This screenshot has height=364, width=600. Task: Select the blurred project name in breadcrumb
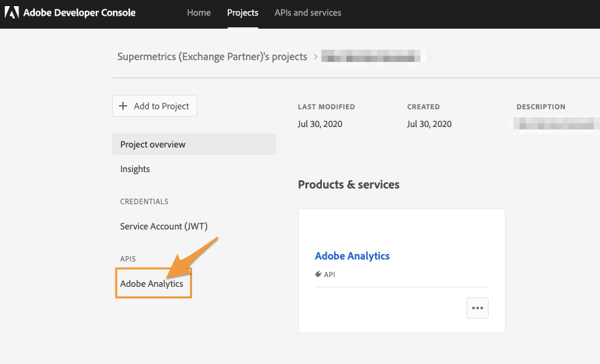click(x=374, y=57)
